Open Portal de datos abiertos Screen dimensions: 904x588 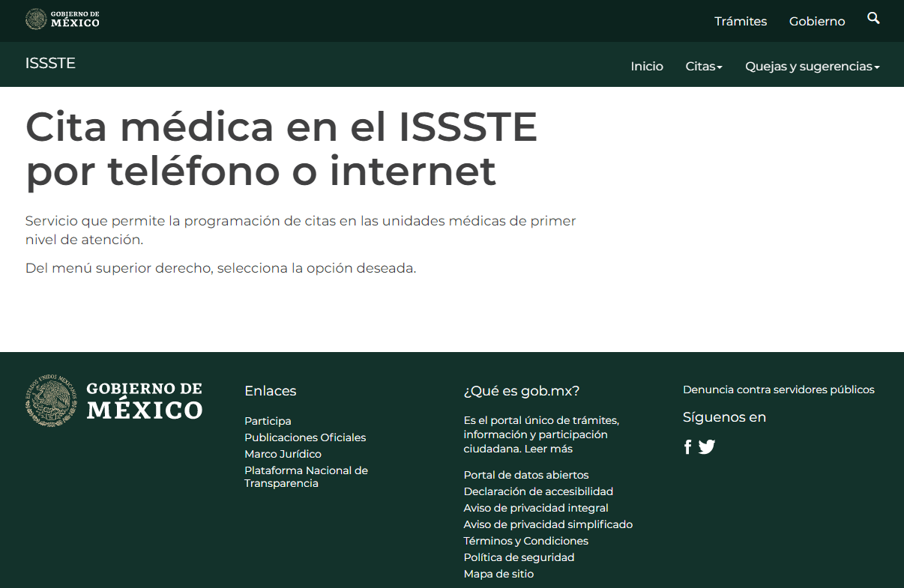pyautogui.click(x=526, y=475)
